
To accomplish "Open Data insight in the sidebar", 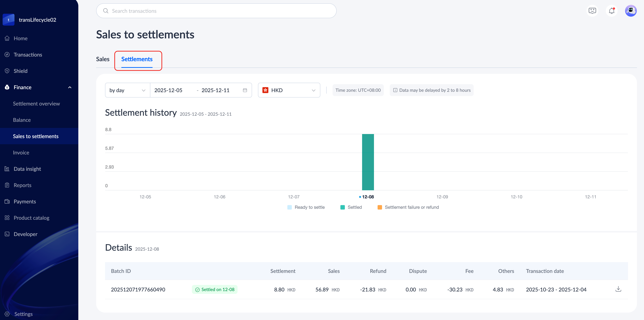I will pyautogui.click(x=27, y=169).
